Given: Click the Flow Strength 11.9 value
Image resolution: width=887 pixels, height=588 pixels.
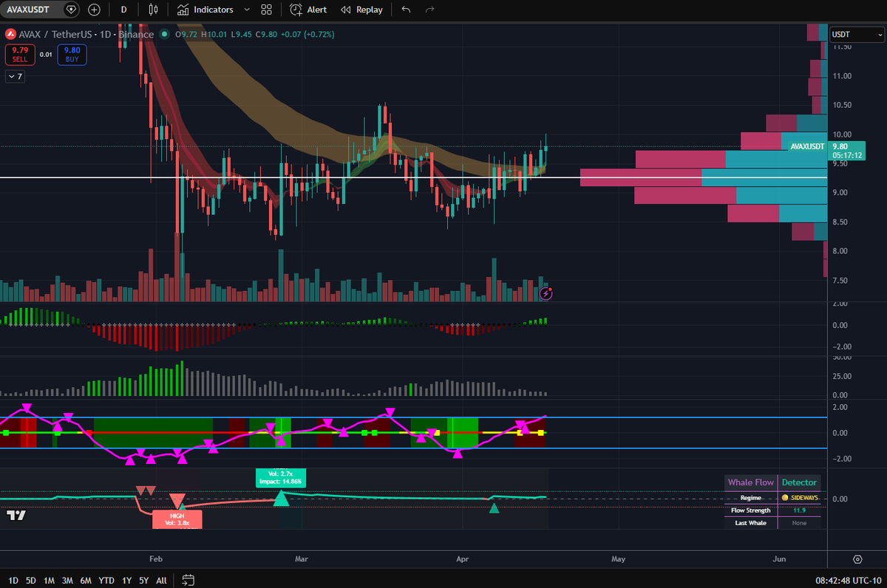Looking at the screenshot, I should pyautogui.click(x=799, y=510).
